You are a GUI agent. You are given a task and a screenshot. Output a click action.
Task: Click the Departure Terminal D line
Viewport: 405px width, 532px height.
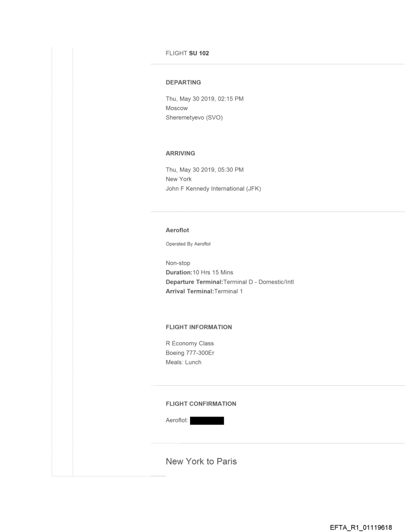230,282
